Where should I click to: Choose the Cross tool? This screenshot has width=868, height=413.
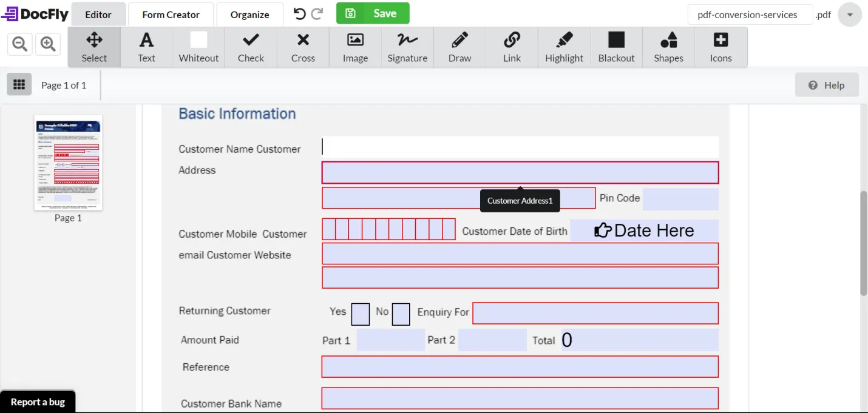point(303,47)
